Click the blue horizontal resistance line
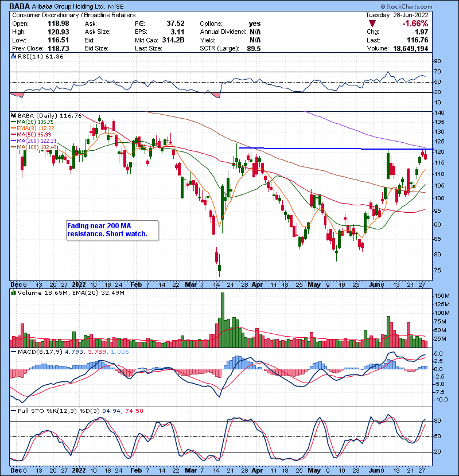The height and width of the screenshot is (476, 459). pyautogui.click(x=336, y=149)
